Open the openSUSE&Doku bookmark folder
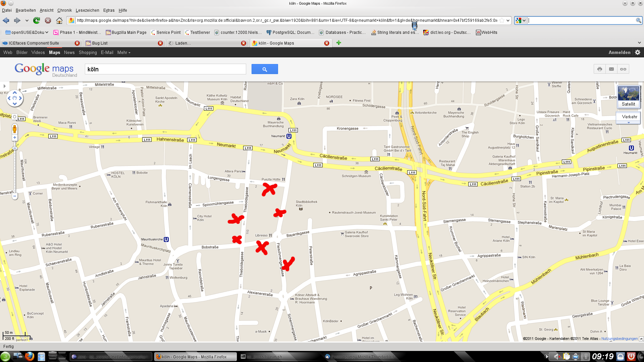Screen dimensions: 644x362 coord(27,33)
